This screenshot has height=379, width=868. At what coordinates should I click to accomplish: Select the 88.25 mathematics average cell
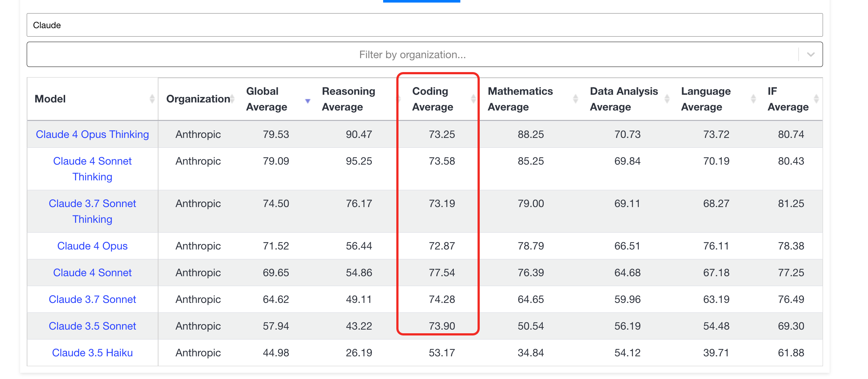tap(531, 134)
